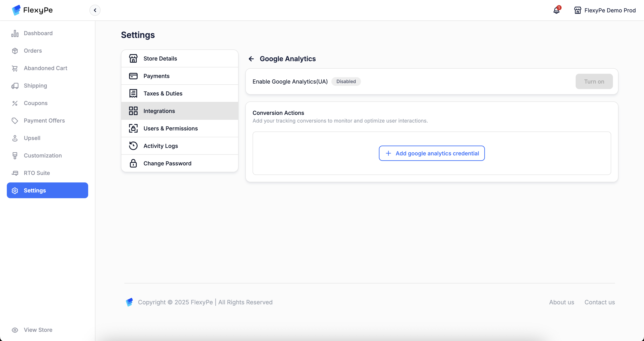This screenshot has height=341, width=644.
Task: Click the Coupons percent icon
Action: [x=15, y=103]
